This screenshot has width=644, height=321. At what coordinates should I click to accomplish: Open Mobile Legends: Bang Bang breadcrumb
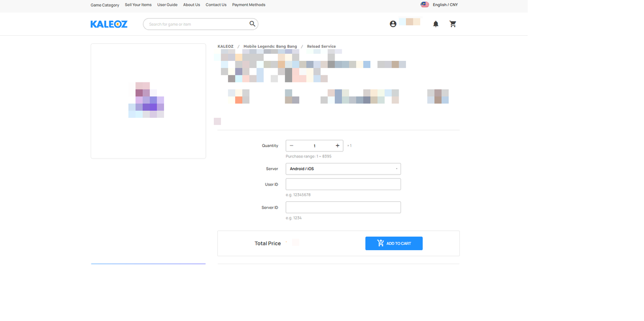270,46
